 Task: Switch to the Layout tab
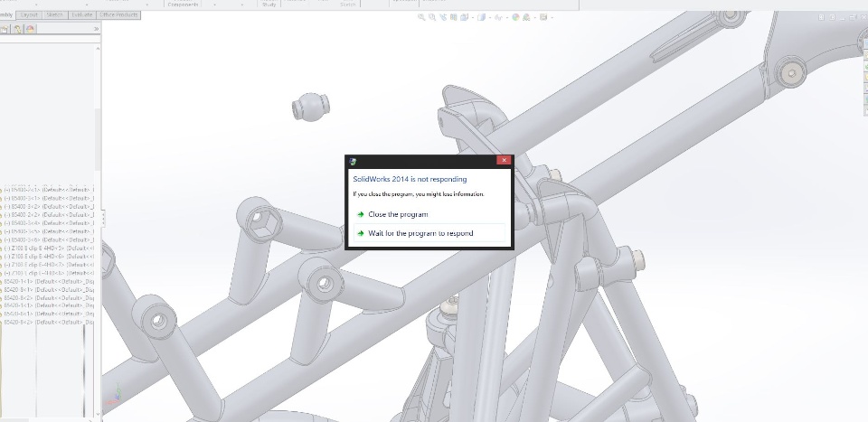tap(29, 15)
